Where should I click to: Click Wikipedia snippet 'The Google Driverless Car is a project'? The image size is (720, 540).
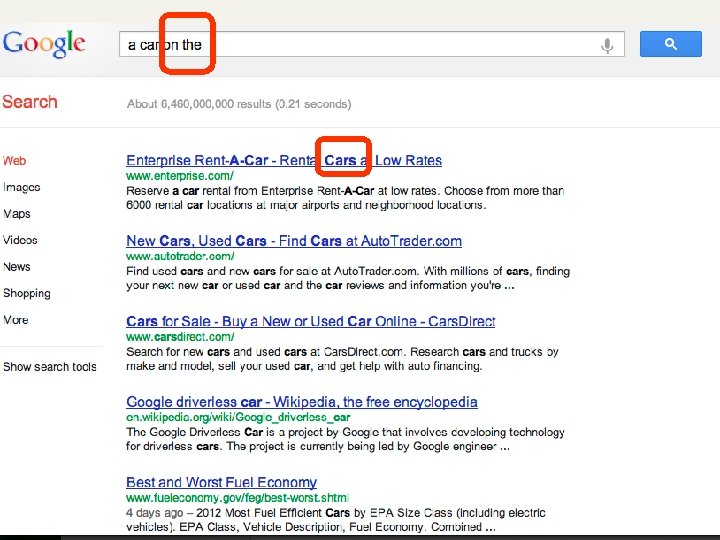tap(345, 439)
